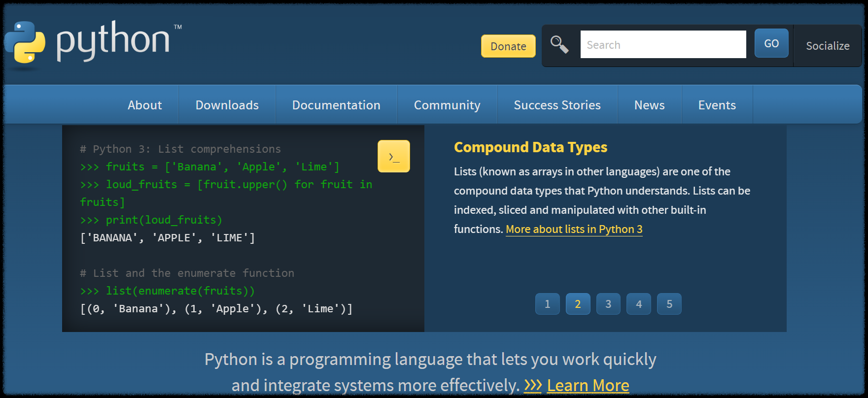Click the '# List and the enumerate function' comment

pos(187,273)
